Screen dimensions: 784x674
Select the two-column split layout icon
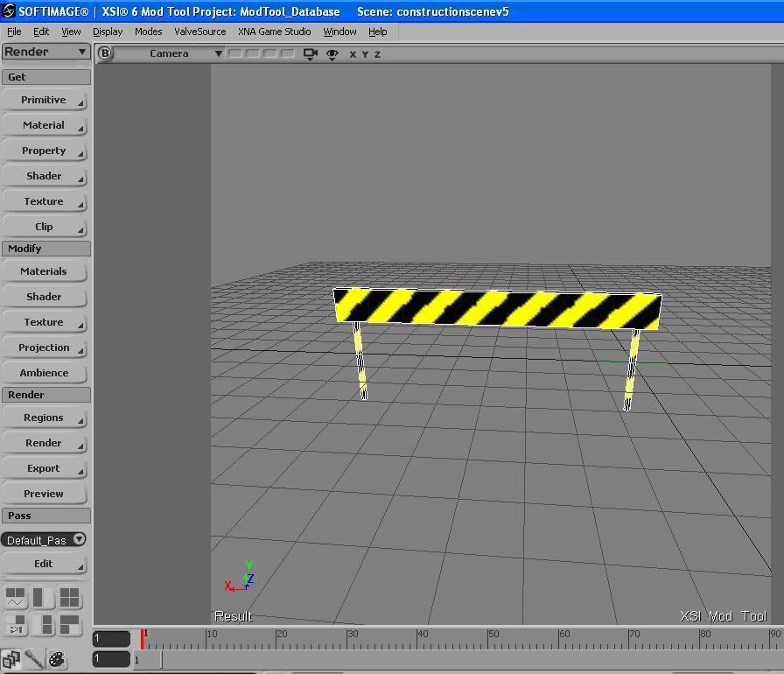tap(43, 598)
